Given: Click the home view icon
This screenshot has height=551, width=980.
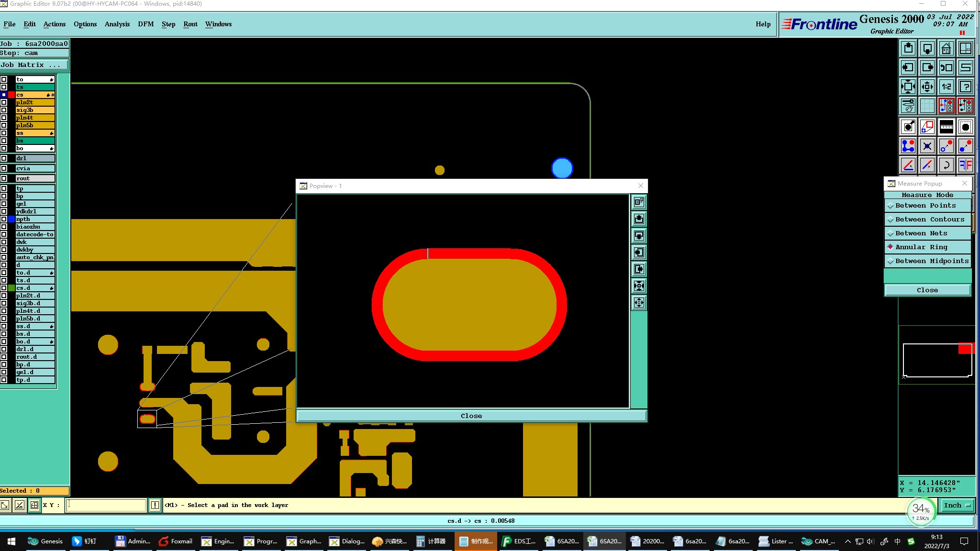Looking at the screenshot, I should (947, 48).
